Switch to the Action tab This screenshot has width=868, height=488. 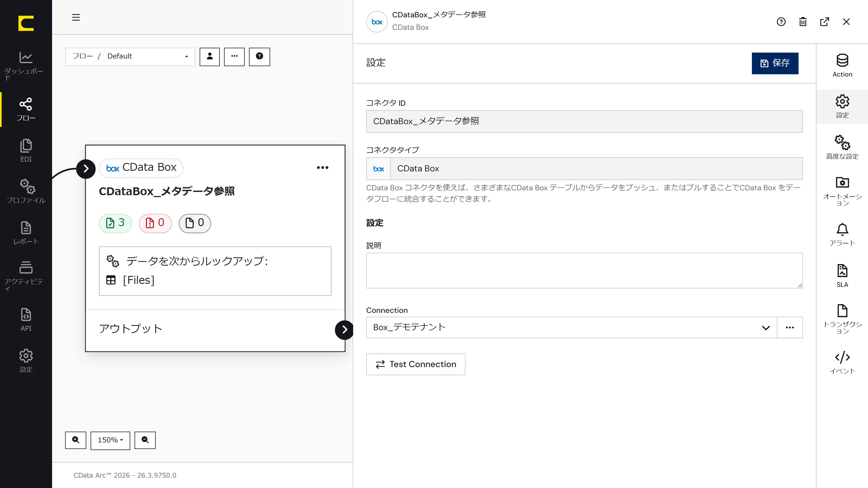(x=843, y=66)
